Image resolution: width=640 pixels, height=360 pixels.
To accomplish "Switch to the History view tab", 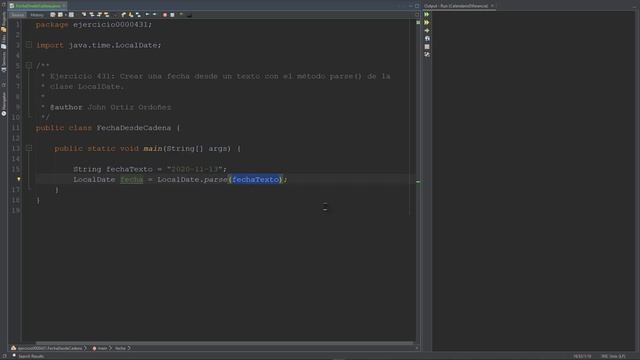I will (36, 15).
